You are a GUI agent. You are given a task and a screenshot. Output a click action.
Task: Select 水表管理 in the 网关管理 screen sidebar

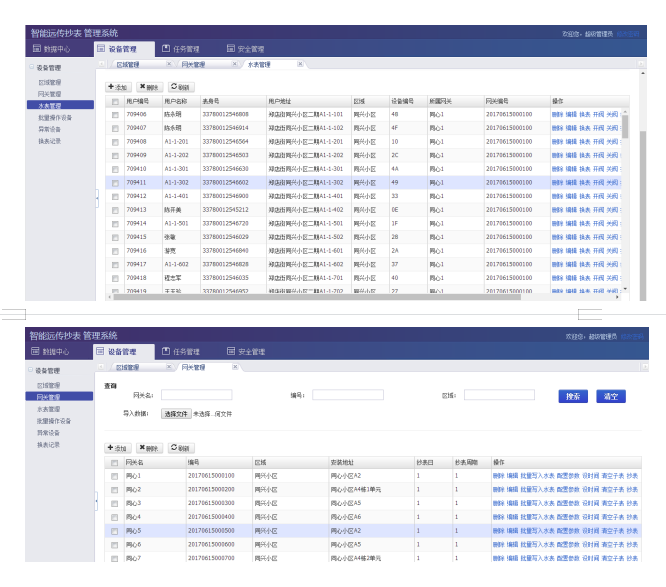pyautogui.click(x=48, y=409)
